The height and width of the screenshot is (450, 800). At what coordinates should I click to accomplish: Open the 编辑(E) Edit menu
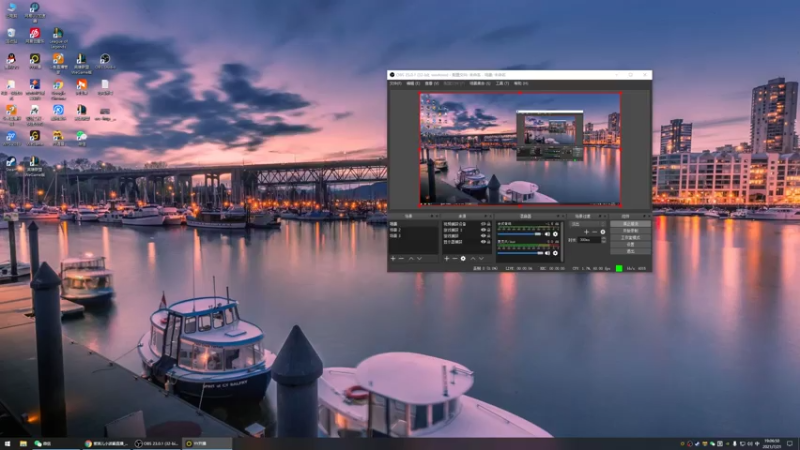click(413, 83)
